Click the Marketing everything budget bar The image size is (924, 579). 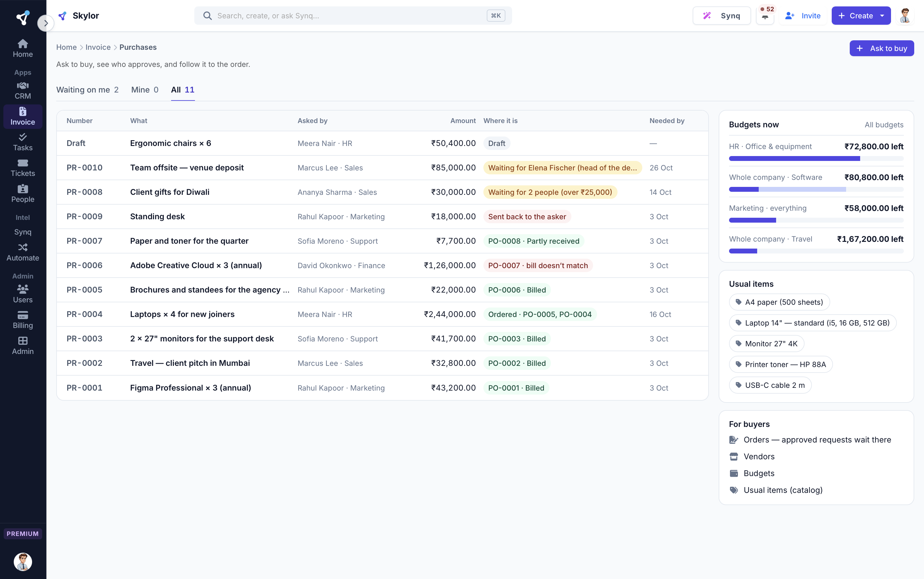click(816, 220)
